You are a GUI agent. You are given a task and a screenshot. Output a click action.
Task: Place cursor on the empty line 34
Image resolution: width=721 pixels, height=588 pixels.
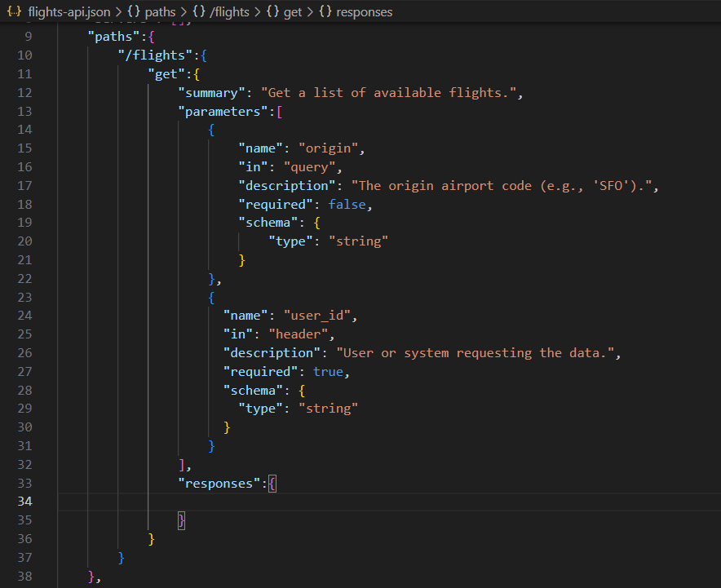coord(326,501)
